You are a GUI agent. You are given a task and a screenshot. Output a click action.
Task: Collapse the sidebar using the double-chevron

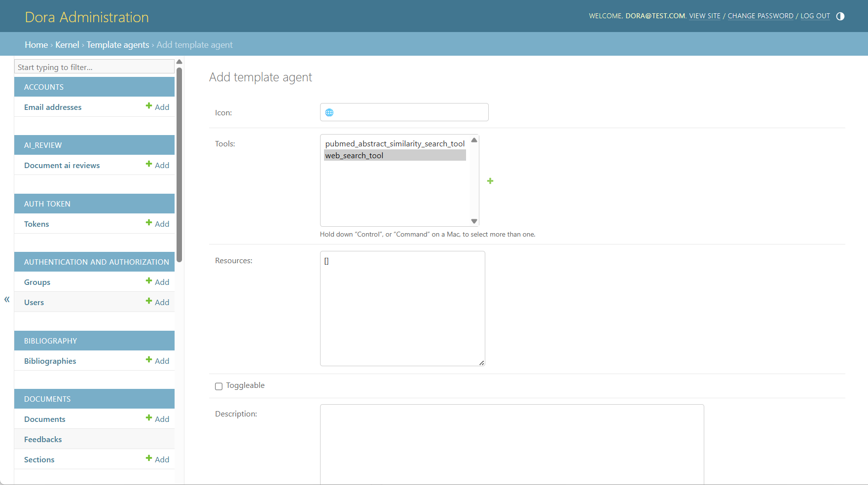6,299
